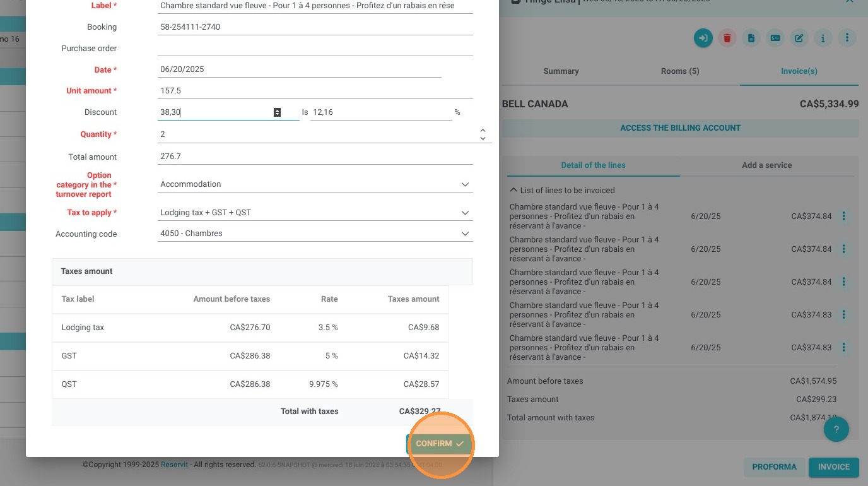Click the red trash delete icon
Viewport: 868px width, 486px height.
click(727, 38)
